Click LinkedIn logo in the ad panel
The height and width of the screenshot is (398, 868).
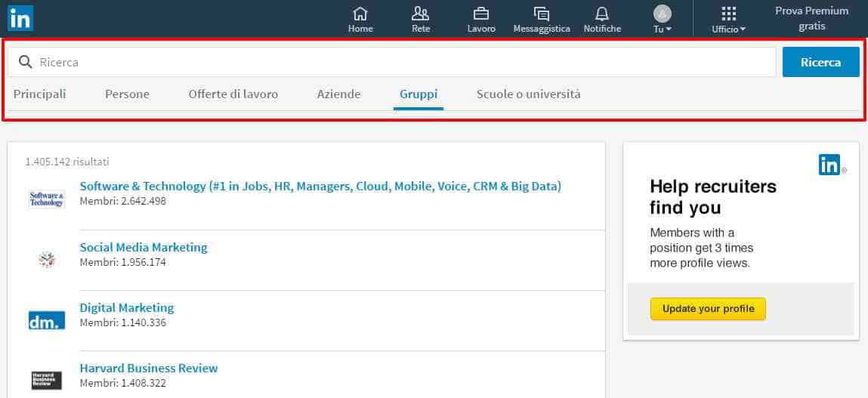(829, 165)
